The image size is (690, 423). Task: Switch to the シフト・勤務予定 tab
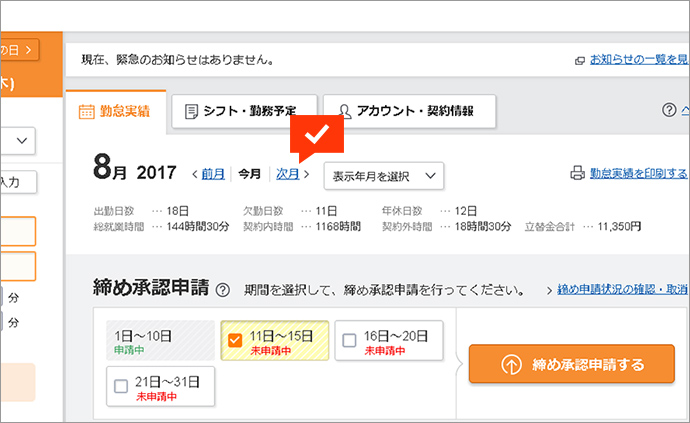(x=244, y=112)
